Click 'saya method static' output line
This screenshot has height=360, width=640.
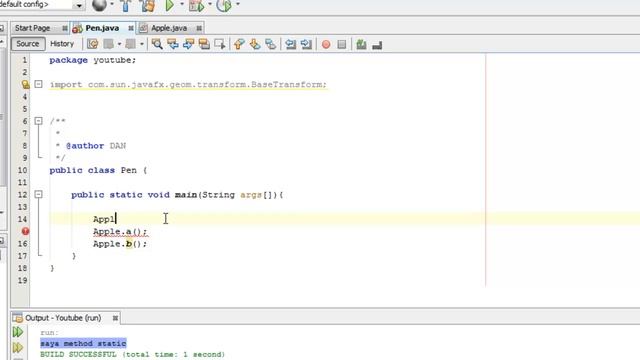coord(83,343)
